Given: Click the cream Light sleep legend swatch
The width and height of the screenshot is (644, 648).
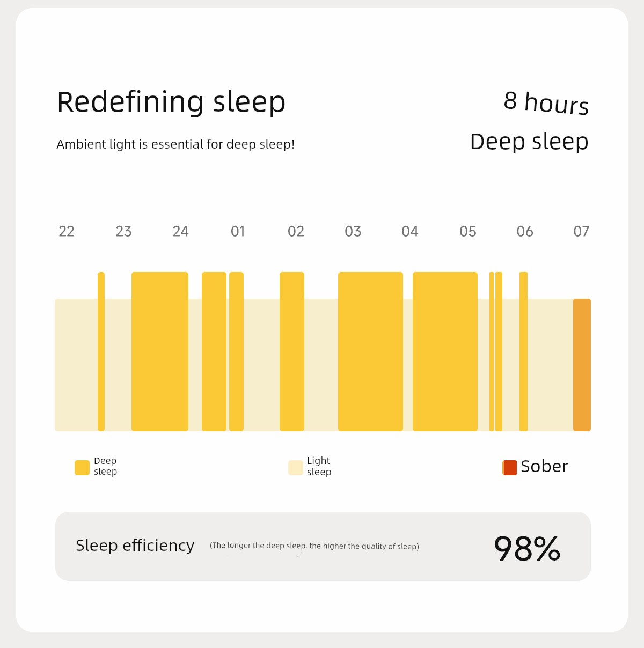Looking at the screenshot, I should click(295, 468).
